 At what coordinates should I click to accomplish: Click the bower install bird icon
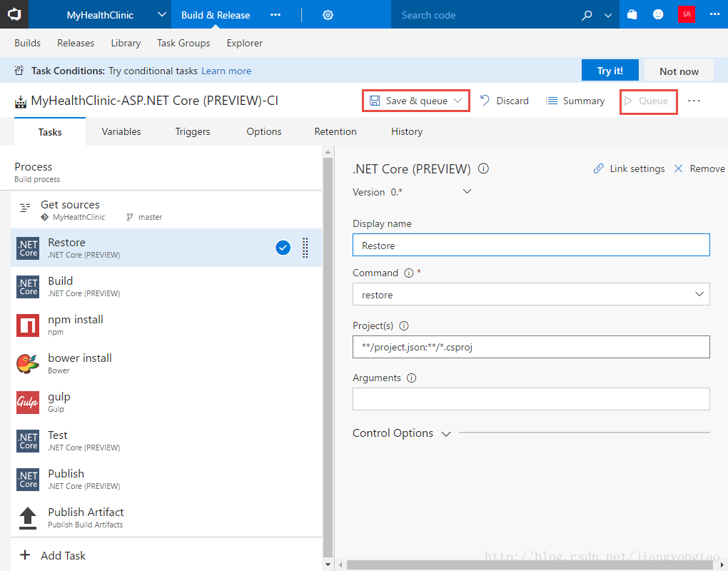click(x=28, y=364)
